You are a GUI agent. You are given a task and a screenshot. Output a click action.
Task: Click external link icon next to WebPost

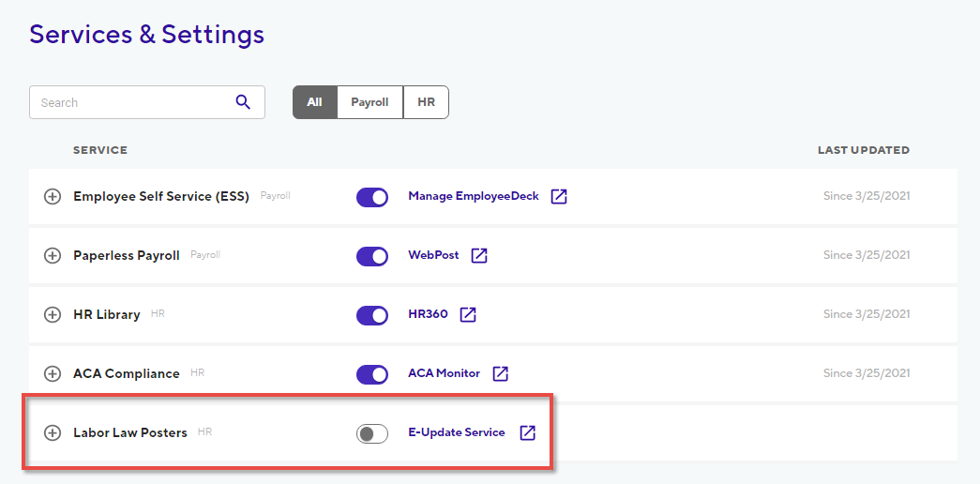click(479, 255)
